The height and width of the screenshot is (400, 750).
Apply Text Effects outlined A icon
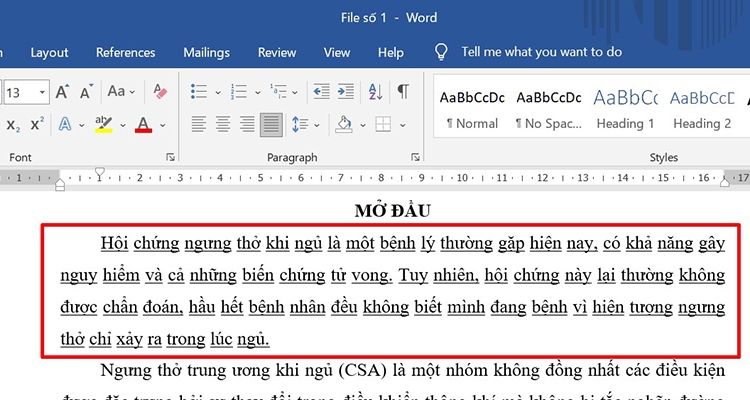pos(65,124)
